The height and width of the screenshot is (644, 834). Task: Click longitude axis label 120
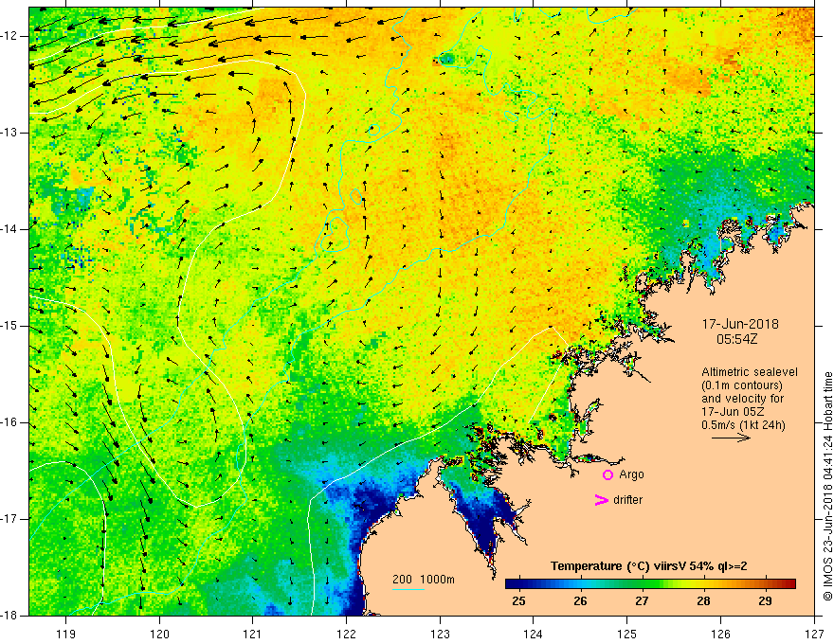click(159, 634)
